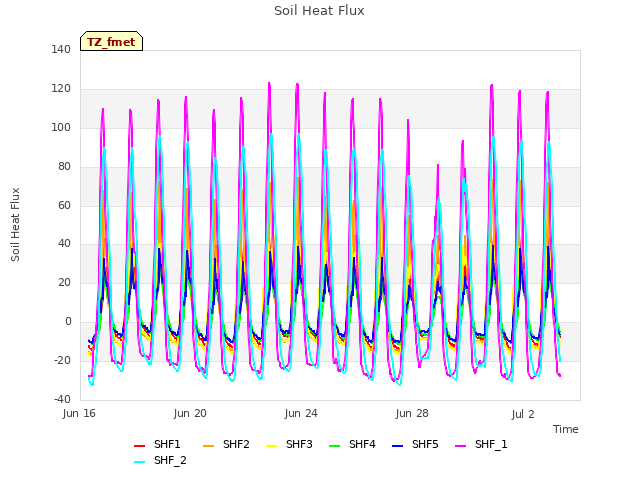Click the 80 y-axis tick label
640x480 pixels.
(64, 167)
